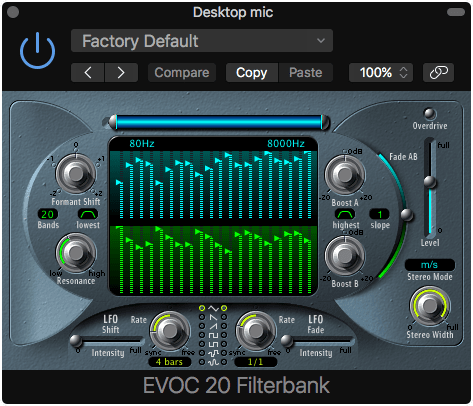Click the LFO Fade rate field '1/1'

256,362
